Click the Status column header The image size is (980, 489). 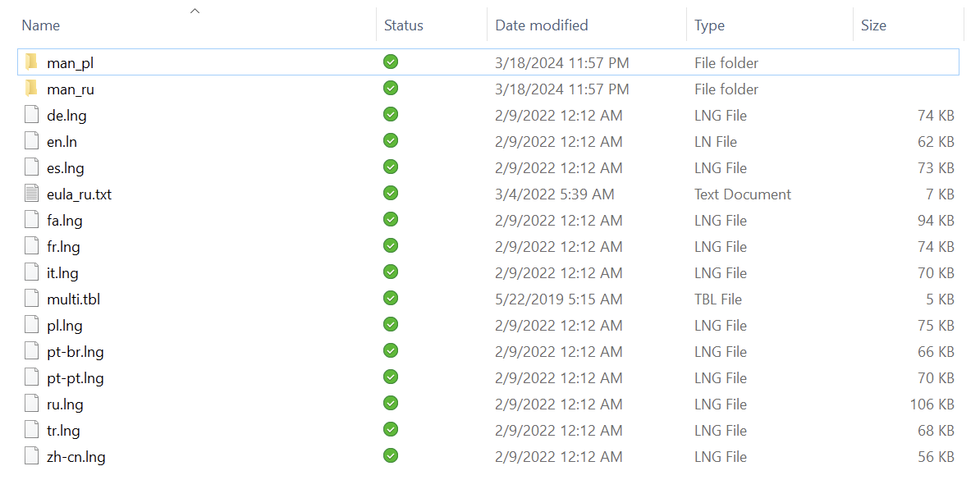pyautogui.click(x=404, y=25)
